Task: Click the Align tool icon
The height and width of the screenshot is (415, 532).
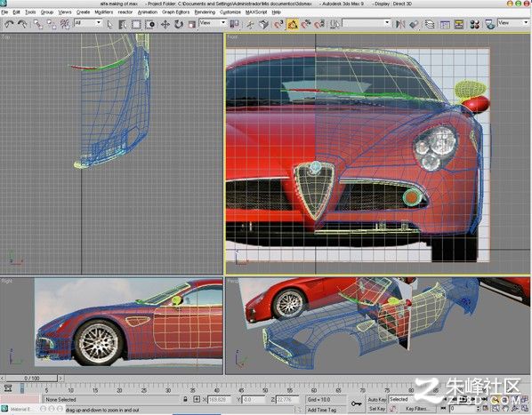Action: [x=414, y=24]
